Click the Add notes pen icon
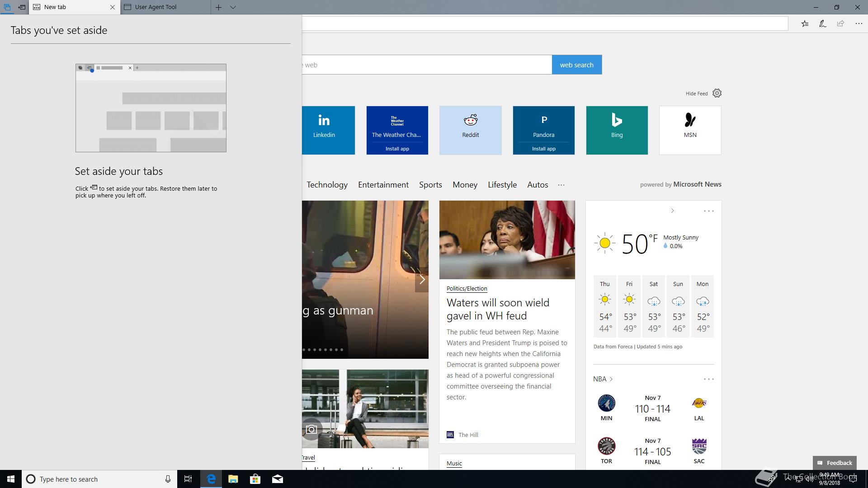 point(823,23)
